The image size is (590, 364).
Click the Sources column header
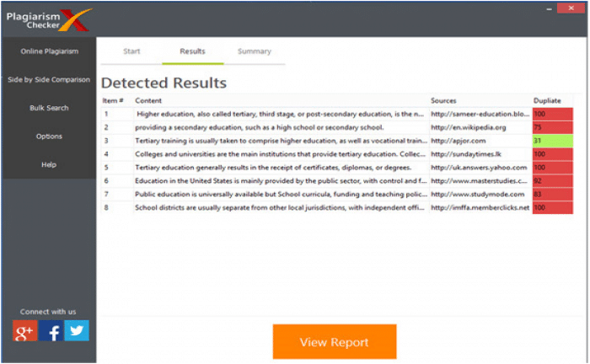coord(443,101)
